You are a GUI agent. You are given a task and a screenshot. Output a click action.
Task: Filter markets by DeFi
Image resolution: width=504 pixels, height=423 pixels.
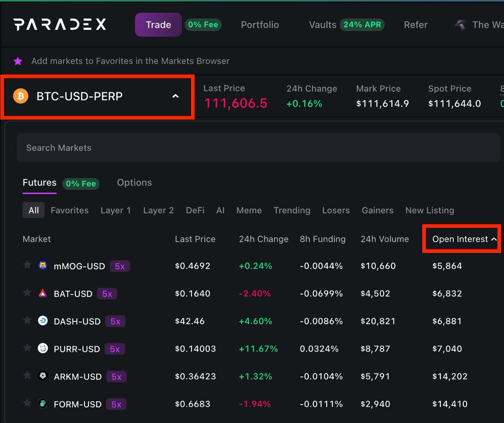coord(195,210)
